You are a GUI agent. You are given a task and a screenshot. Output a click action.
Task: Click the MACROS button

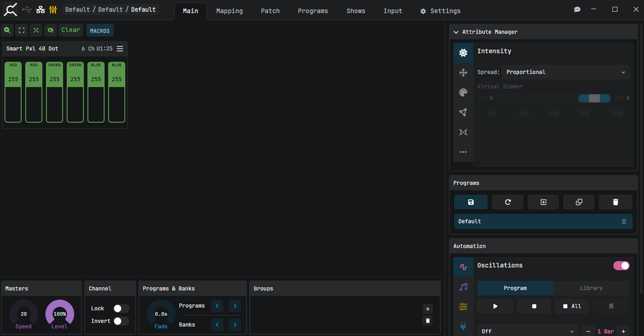point(100,31)
